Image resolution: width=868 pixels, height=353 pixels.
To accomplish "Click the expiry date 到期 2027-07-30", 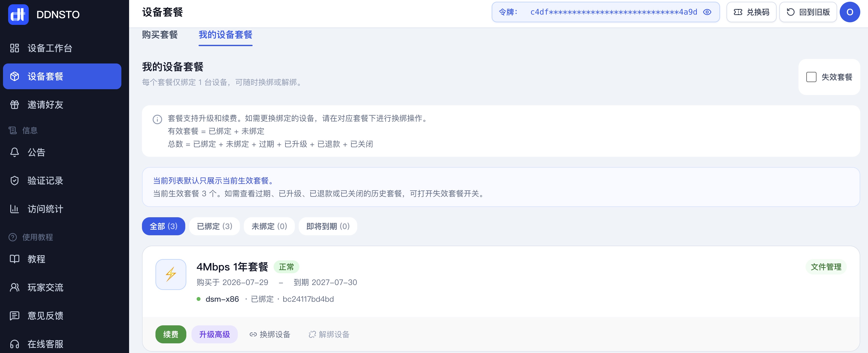I will tap(325, 282).
